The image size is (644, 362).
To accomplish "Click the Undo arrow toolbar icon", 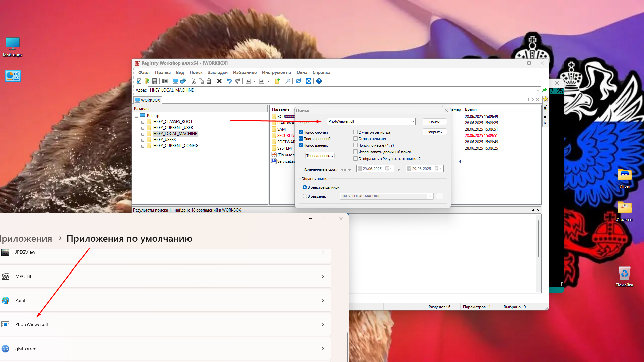I will [229, 81].
